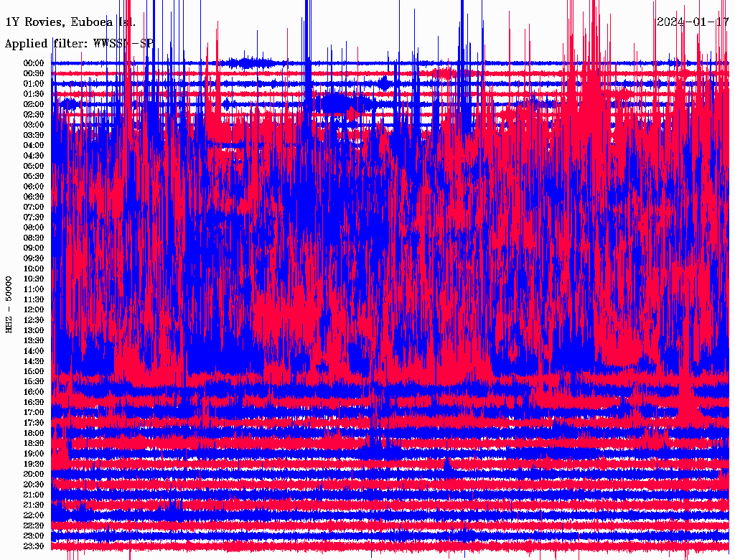The height and width of the screenshot is (560, 735).
Task: Click the 01:00 time label
Action: pyautogui.click(x=34, y=84)
